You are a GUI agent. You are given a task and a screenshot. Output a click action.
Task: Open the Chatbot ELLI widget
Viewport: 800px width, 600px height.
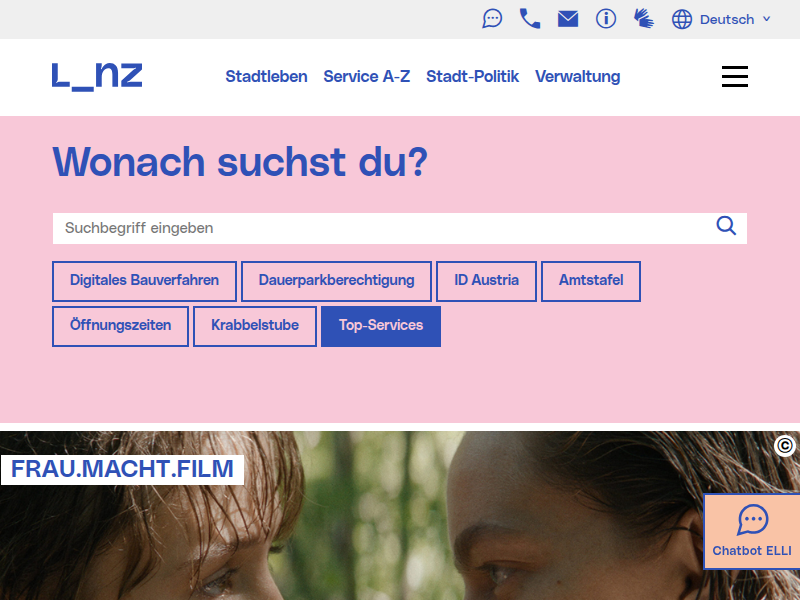coord(752,531)
